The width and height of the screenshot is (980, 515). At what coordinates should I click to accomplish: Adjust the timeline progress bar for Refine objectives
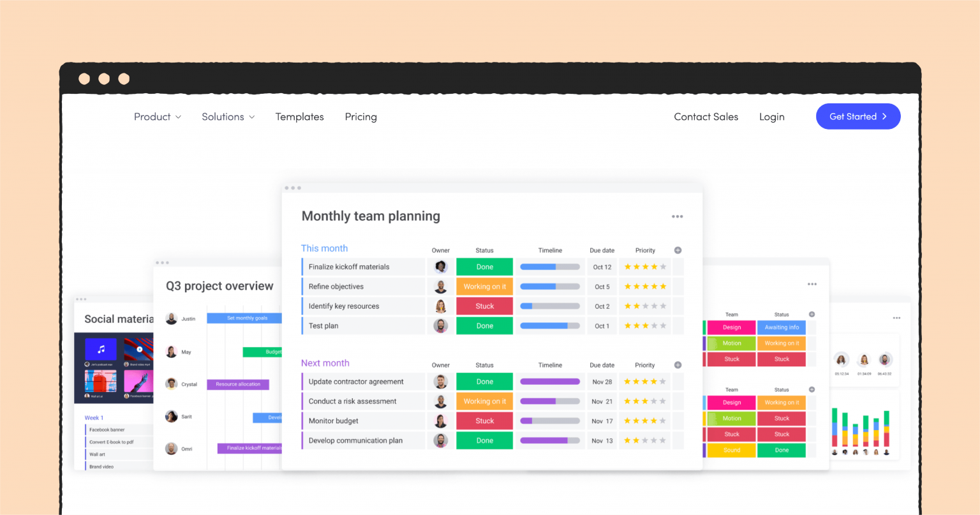[550, 286]
